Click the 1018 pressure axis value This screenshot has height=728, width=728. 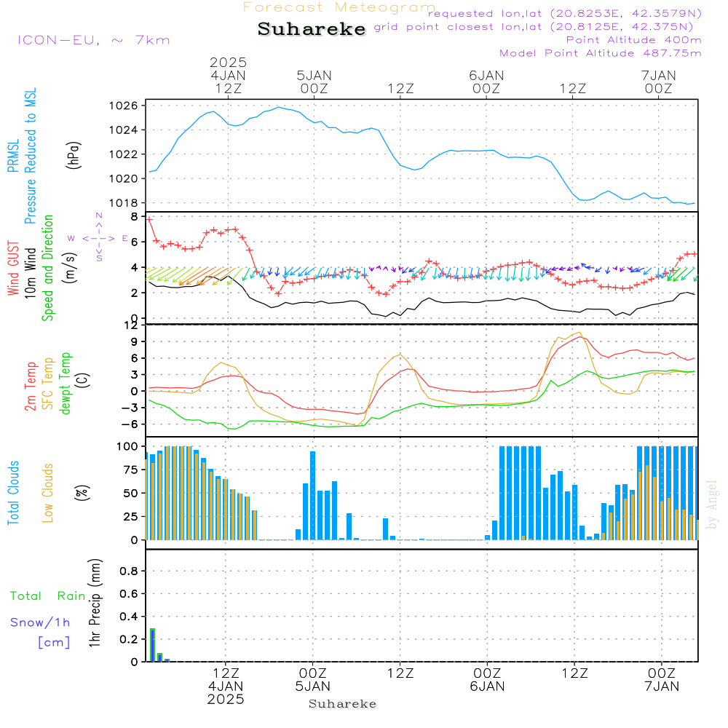(124, 203)
